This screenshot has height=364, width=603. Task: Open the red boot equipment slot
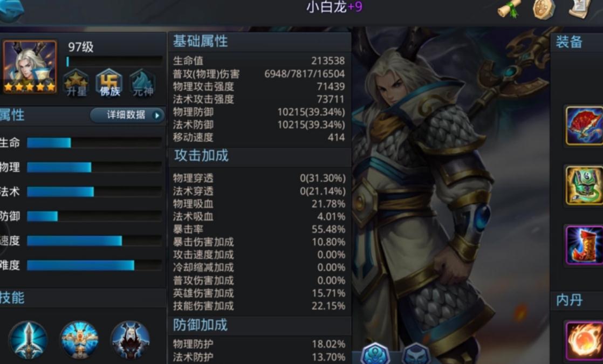(x=584, y=245)
